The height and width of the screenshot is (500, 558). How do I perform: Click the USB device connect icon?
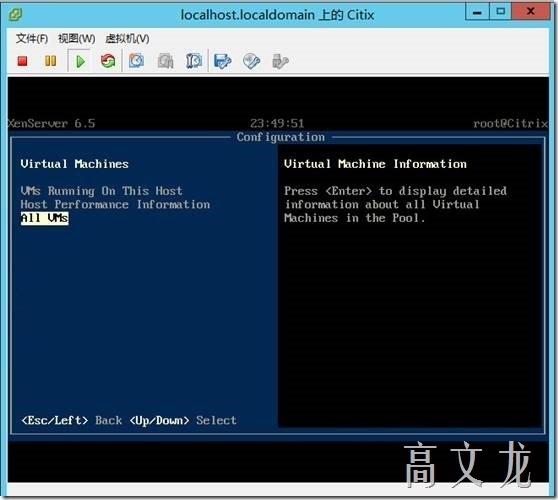point(280,61)
